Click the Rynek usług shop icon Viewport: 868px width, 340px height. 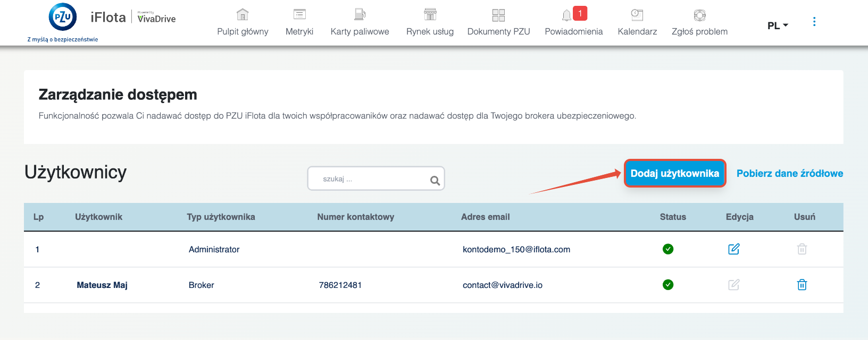(430, 14)
